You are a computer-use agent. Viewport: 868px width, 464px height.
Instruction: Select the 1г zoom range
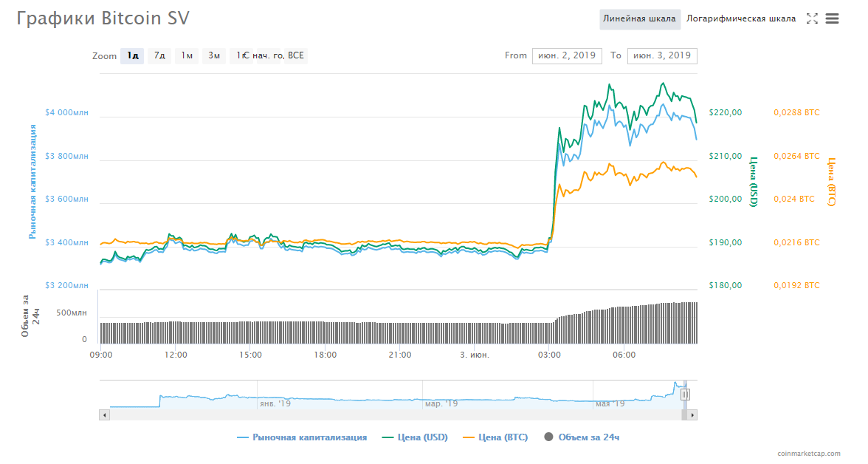[241, 55]
